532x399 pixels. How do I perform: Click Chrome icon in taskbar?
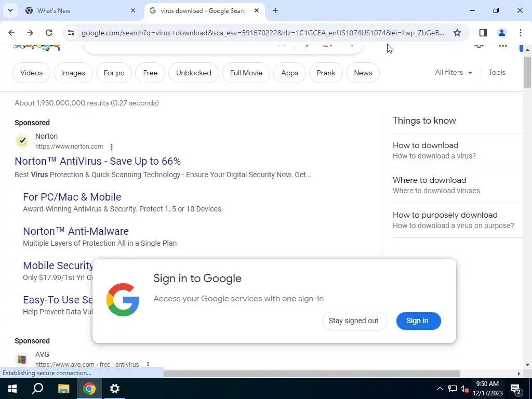[89, 389]
